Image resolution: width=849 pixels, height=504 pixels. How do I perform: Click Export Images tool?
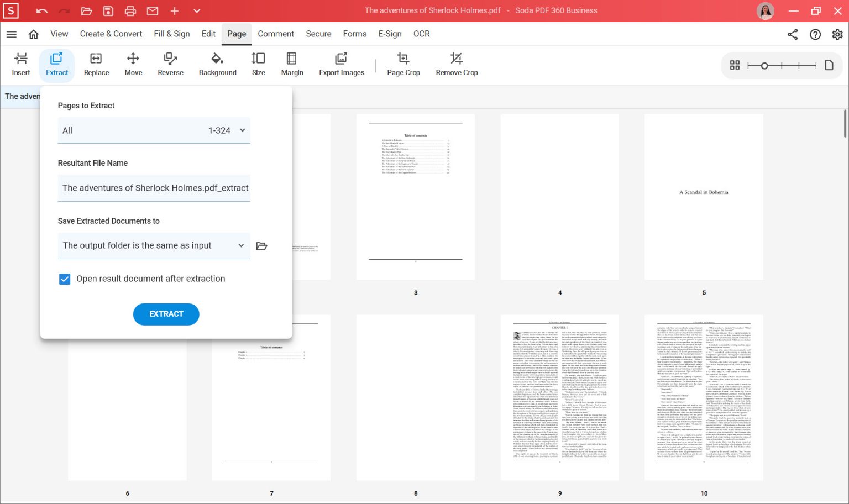point(342,64)
